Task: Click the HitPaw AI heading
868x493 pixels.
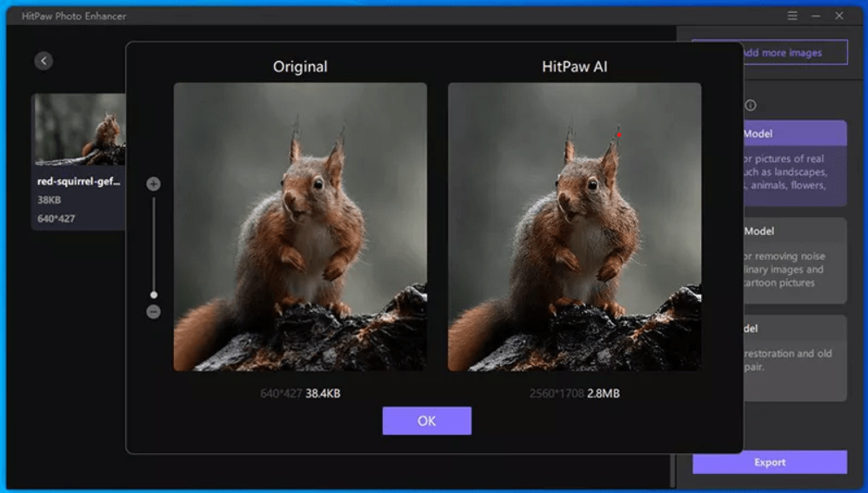Action: pyautogui.click(x=575, y=67)
